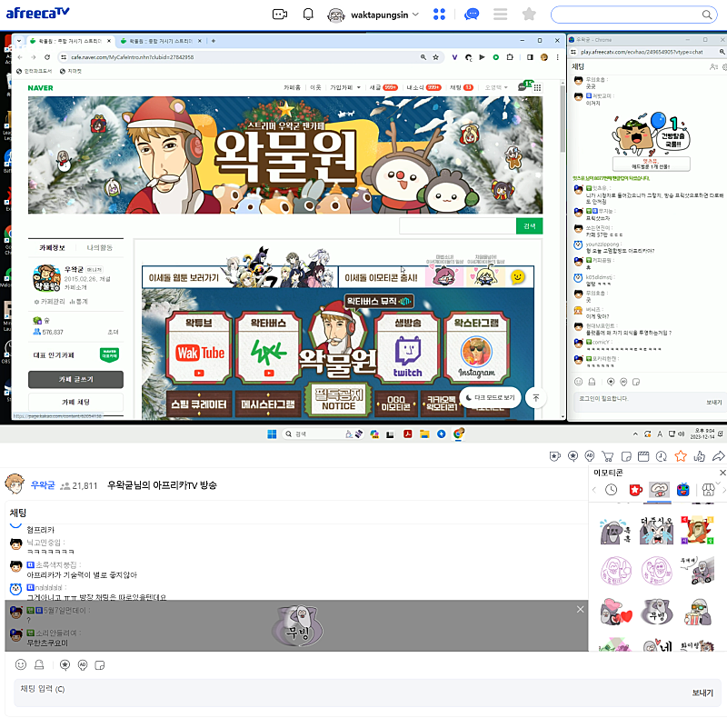This screenshot has height=728, width=727.
Task: Toggle the orange favorite star for the streamer
Action: pos(681,456)
